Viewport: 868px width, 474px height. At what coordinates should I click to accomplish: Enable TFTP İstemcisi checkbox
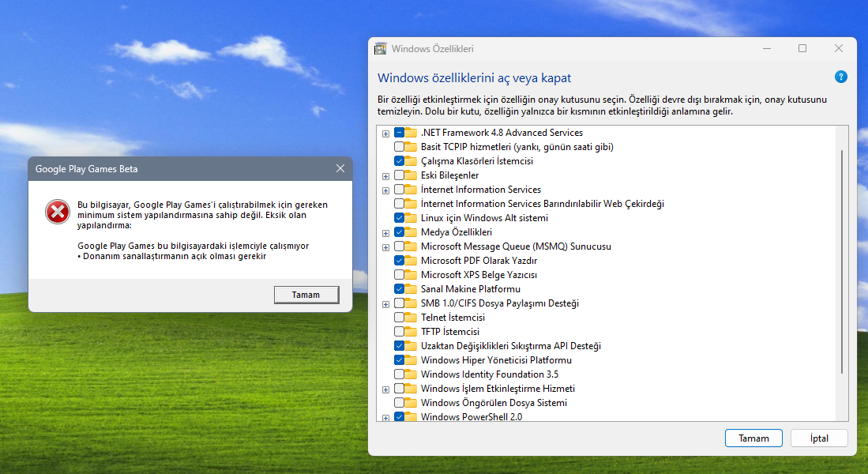click(x=399, y=332)
